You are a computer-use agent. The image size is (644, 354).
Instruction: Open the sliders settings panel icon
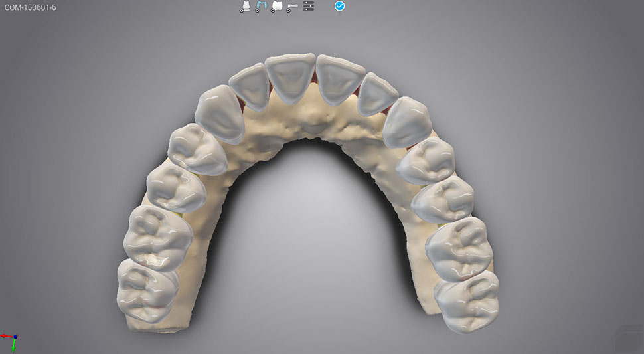pos(309,6)
